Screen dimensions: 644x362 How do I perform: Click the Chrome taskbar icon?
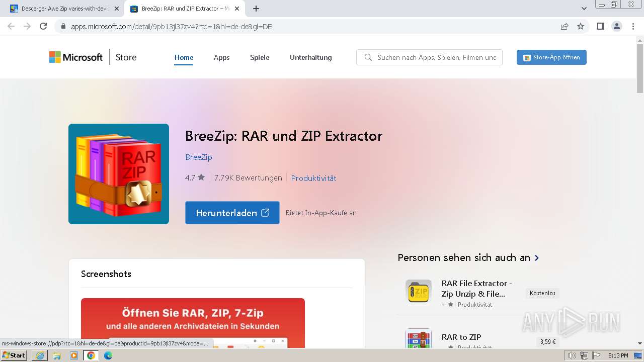pyautogui.click(x=91, y=355)
